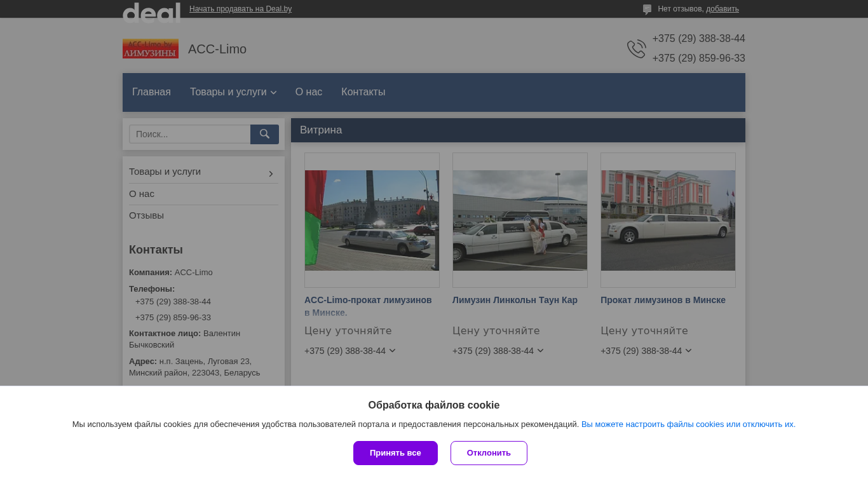Open cookie settings link in banner
The height and width of the screenshot is (488, 868).
[688, 424]
